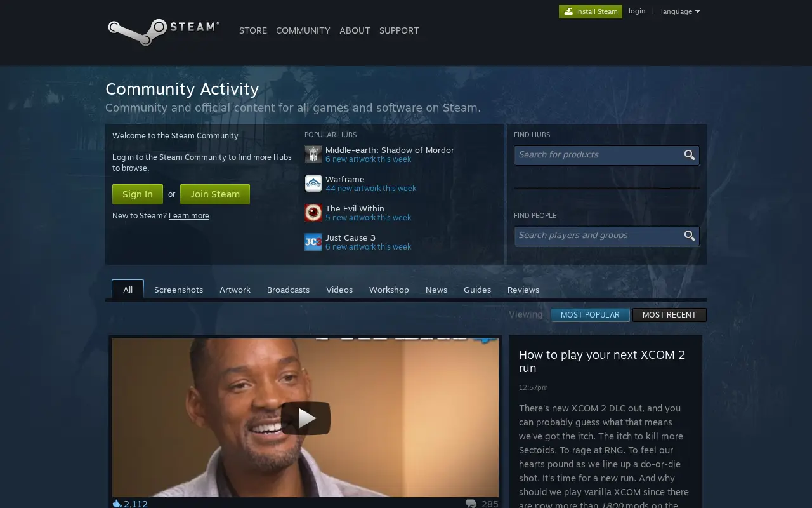Click the Community Activity heading
The height and width of the screenshot is (508, 812).
click(x=182, y=89)
